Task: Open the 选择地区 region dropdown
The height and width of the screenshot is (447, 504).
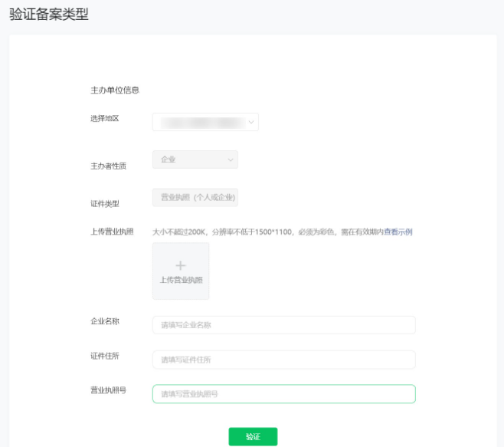Action: (205, 122)
